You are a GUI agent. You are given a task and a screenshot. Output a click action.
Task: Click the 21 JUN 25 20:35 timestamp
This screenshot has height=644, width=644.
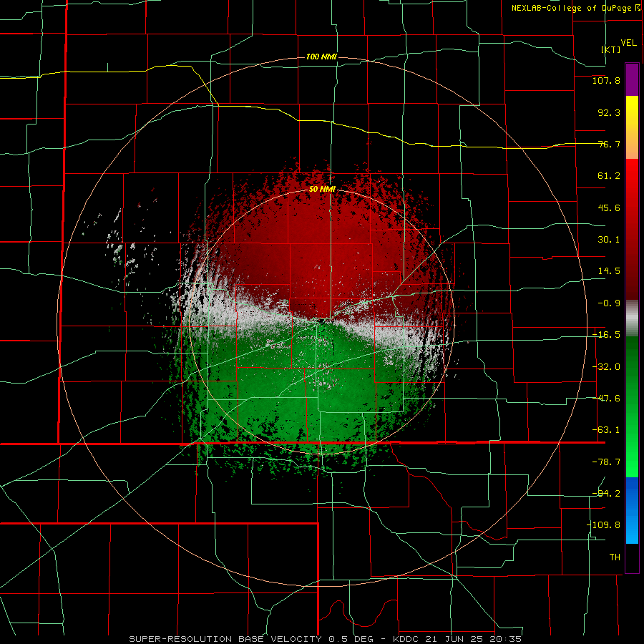point(474,639)
